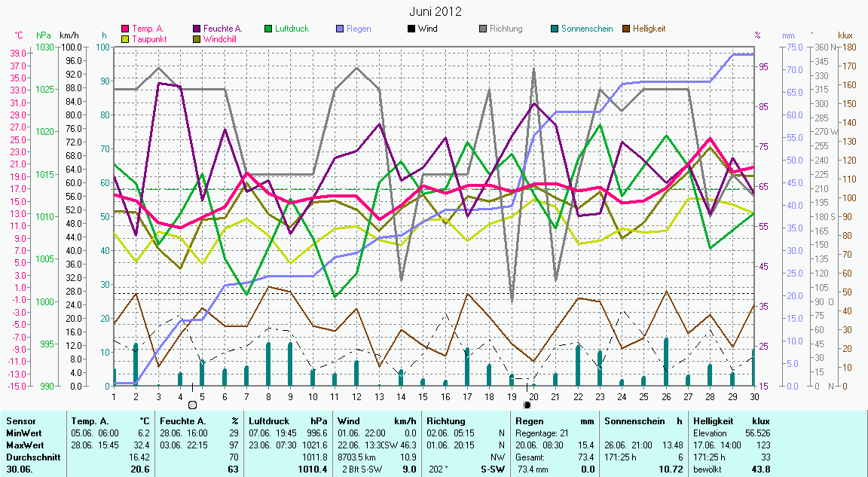
Task: Click day 30 on the date axis
Action: [754, 396]
